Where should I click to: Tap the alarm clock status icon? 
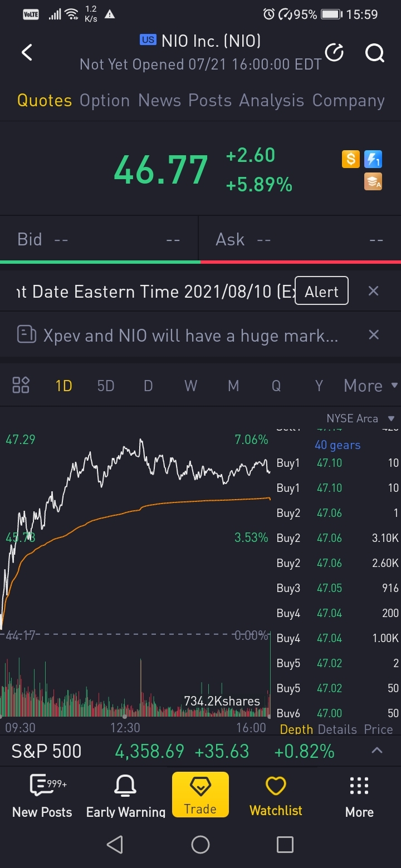click(269, 14)
